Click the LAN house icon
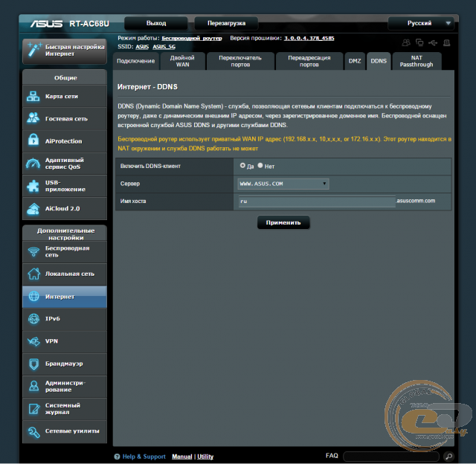476x464 pixels. (x=33, y=274)
